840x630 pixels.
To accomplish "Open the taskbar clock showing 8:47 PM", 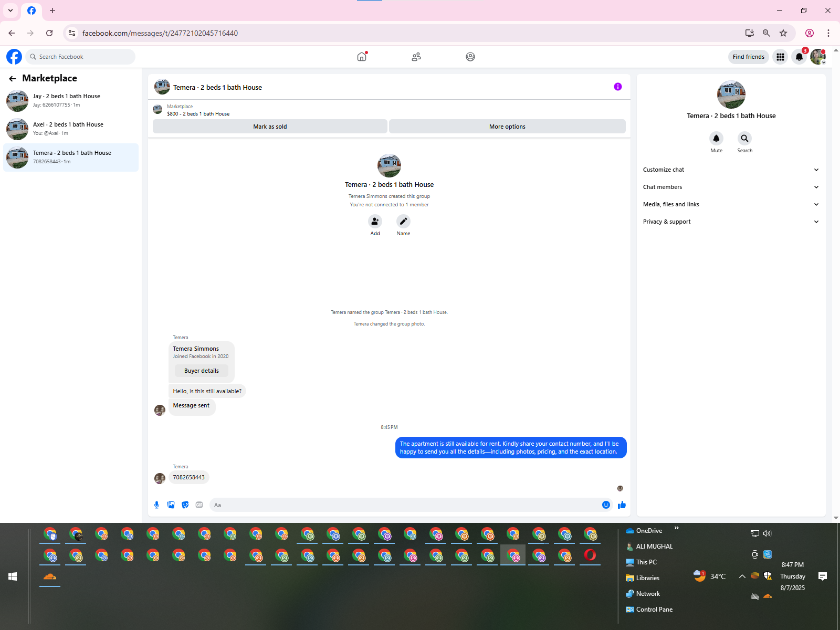I will point(793,576).
